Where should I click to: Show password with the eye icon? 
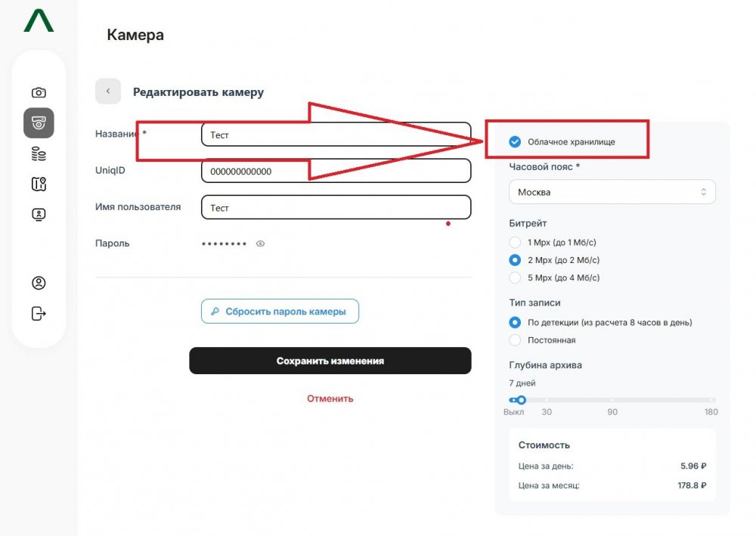coord(260,244)
